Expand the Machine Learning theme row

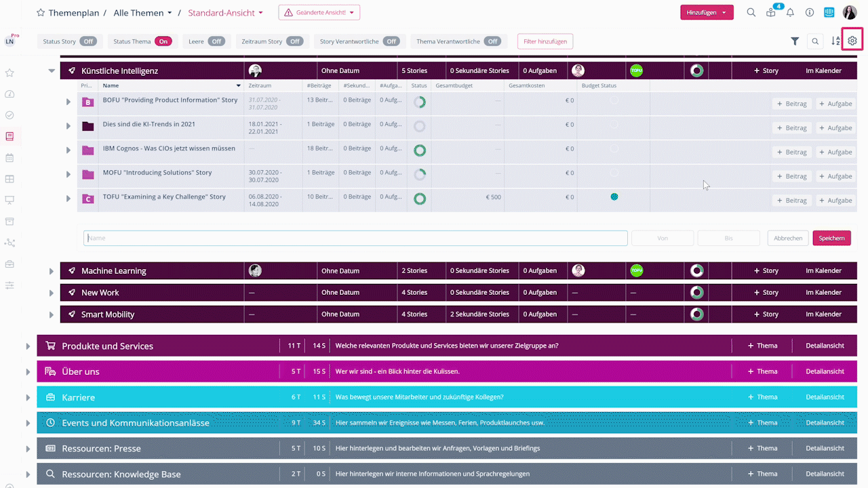(52, 271)
